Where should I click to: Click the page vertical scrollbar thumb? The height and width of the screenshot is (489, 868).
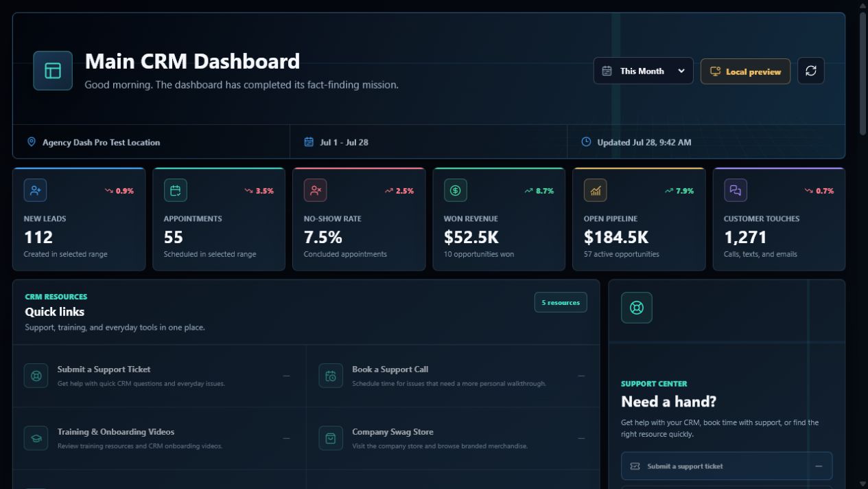(863, 72)
